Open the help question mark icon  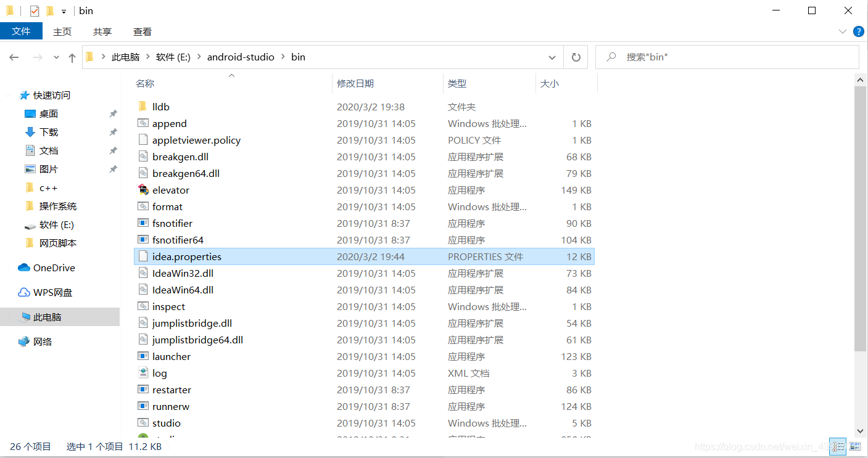pos(858,31)
